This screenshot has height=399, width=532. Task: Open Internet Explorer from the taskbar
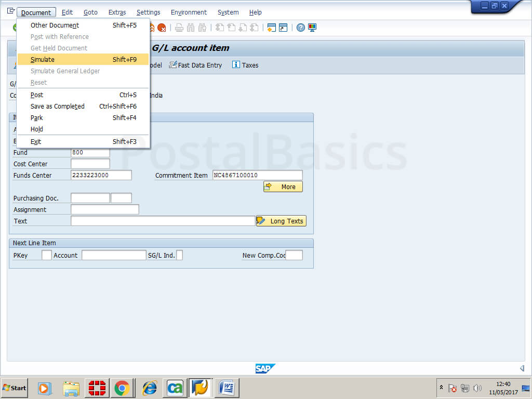coord(150,388)
